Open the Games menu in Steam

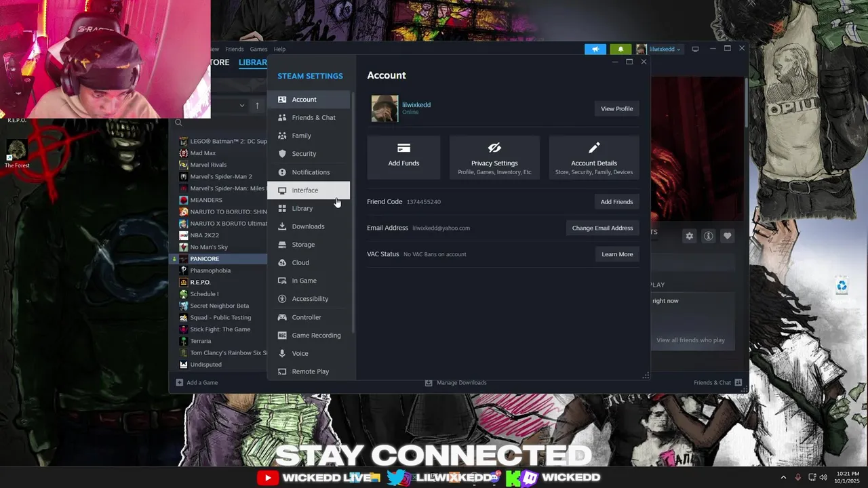tap(258, 49)
